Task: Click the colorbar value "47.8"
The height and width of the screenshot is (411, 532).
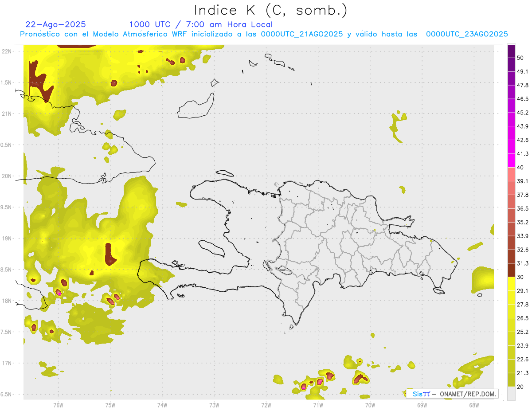Action: click(523, 85)
